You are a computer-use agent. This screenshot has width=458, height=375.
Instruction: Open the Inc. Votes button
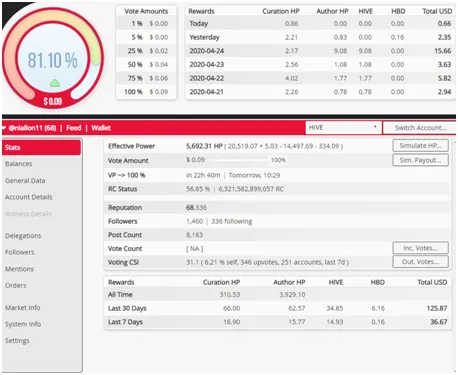(420, 248)
